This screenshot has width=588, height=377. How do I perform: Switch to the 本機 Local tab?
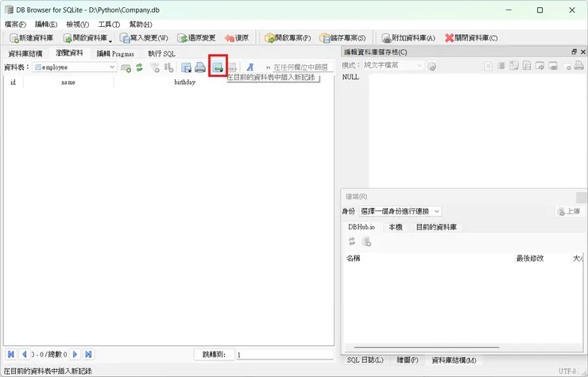point(396,227)
